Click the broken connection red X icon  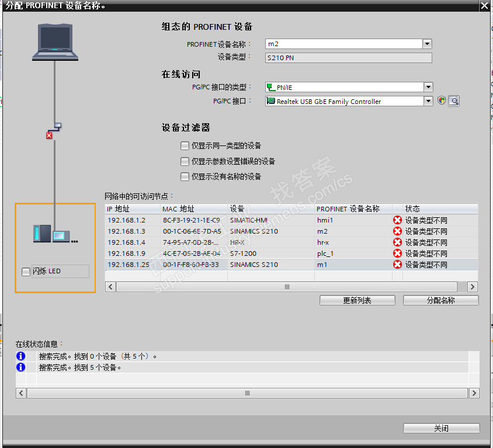49,136
